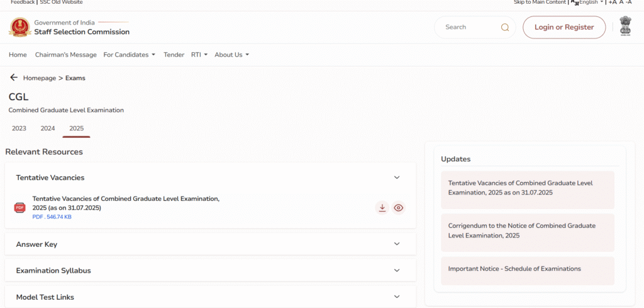
Task: Download the Tentative Vacancies PDF
Action: click(x=382, y=208)
